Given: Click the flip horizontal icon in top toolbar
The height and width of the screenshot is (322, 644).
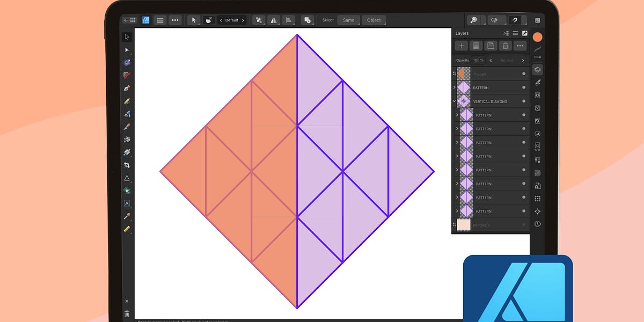Looking at the screenshot, I should (x=274, y=20).
